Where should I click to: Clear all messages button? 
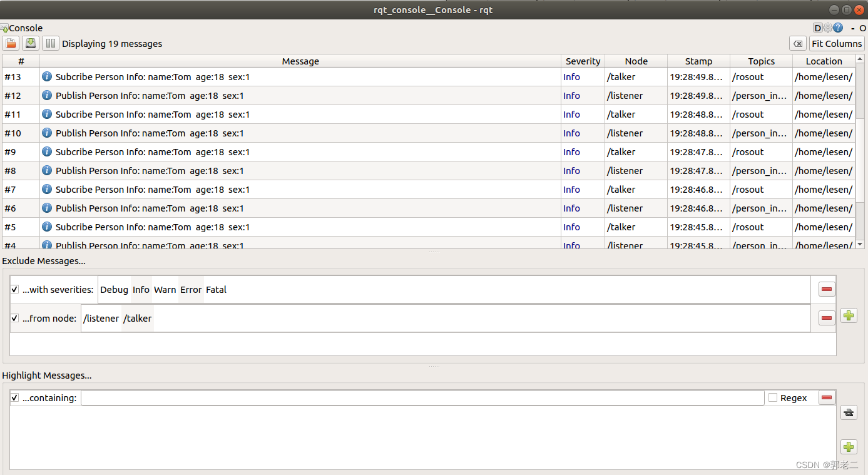[798, 43]
